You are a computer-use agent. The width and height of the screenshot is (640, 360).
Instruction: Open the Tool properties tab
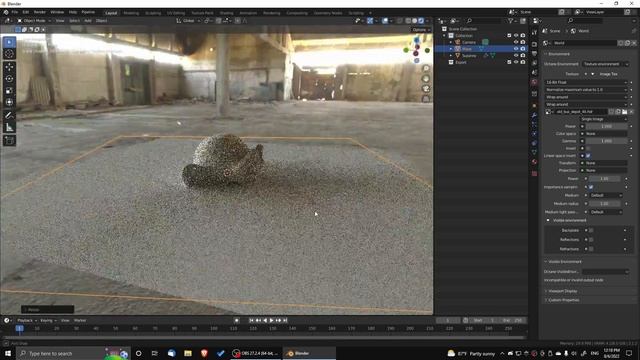click(x=534, y=32)
